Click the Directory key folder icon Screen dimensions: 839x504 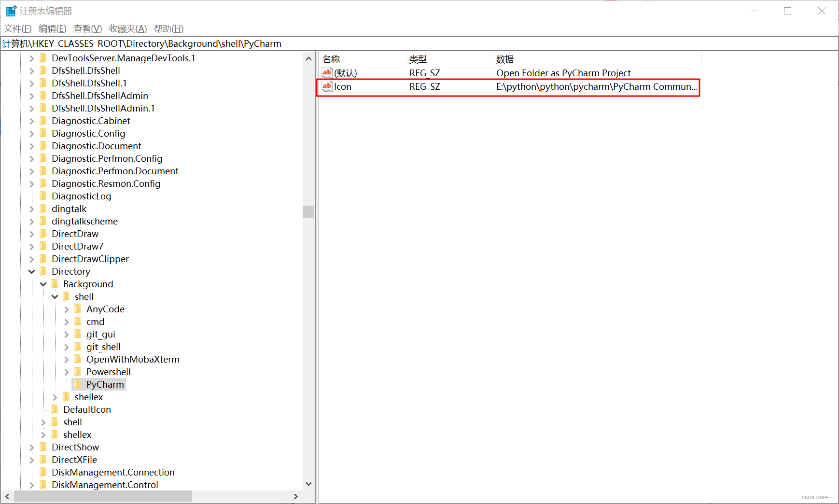pyautogui.click(x=43, y=271)
